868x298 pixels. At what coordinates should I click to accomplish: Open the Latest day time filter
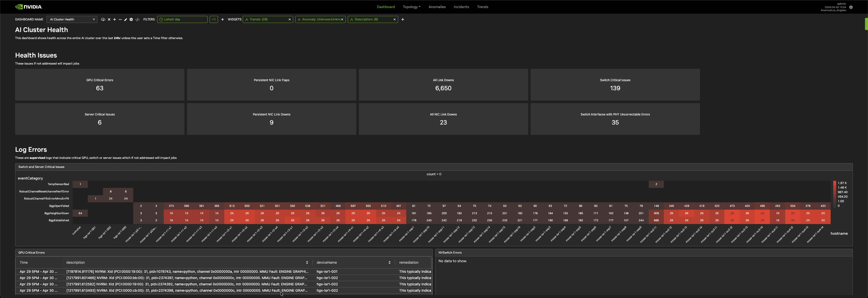(182, 19)
